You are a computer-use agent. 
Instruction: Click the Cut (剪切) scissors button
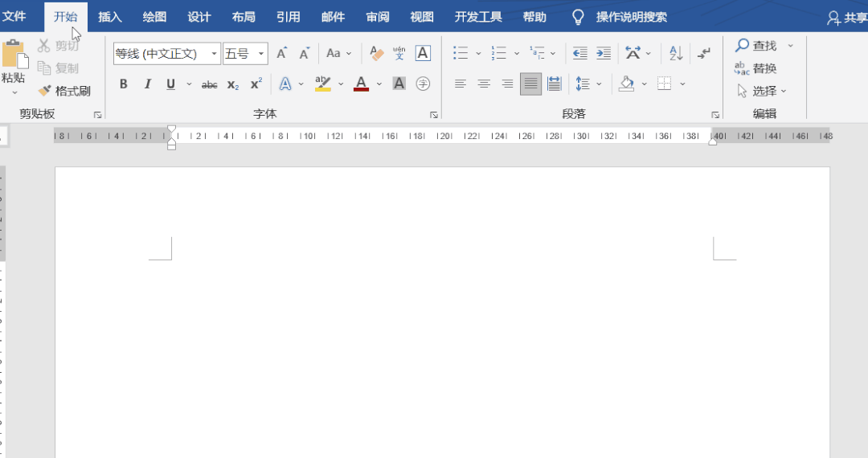click(x=58, y=45)
